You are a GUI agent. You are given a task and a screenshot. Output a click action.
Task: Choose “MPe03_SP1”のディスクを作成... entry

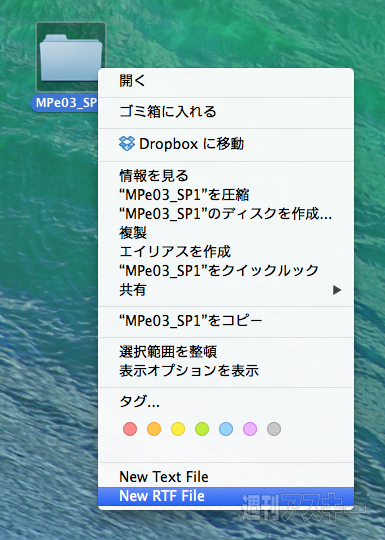coord(226,214)
